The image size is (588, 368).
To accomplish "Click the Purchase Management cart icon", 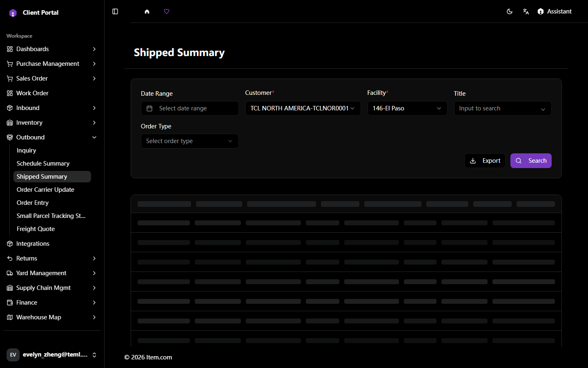I will pos(10,64).
